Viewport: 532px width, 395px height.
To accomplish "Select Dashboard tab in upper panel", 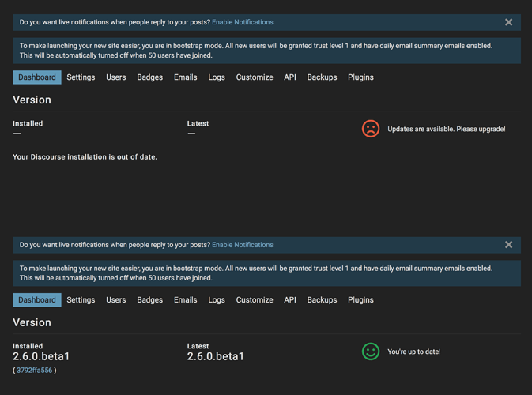I will 37,77.
